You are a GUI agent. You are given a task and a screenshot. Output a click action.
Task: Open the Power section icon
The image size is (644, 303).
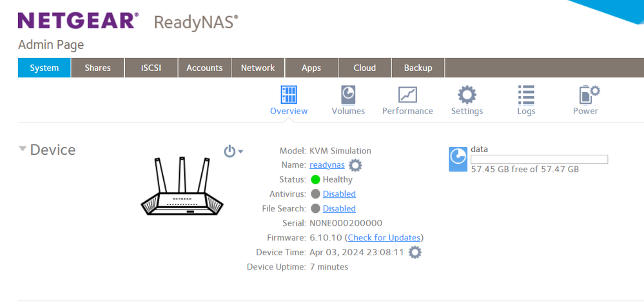[589, 95]
